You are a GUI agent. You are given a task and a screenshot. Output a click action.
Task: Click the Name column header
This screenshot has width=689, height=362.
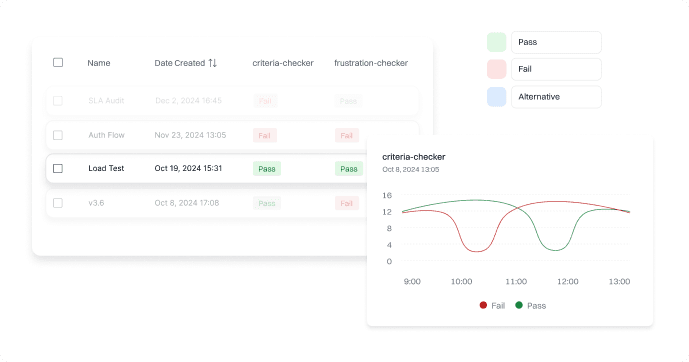(99, 63)
